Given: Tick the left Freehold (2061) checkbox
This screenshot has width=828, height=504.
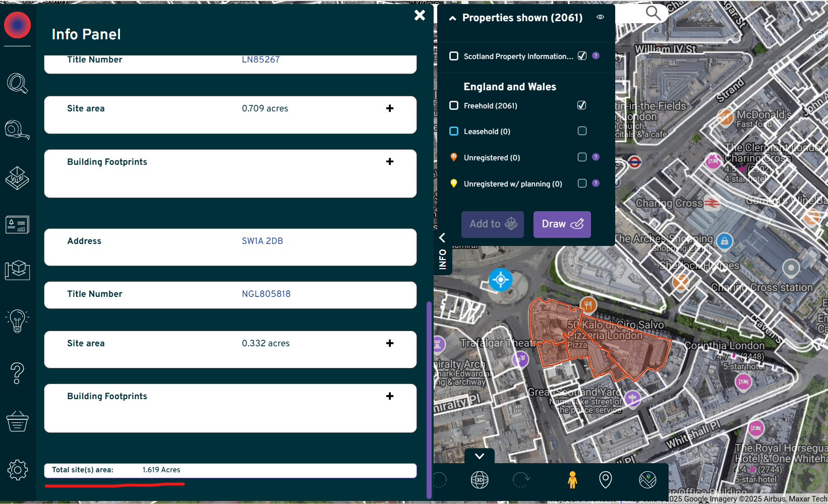Looking at the screenshot, I should tap(454, 105).
